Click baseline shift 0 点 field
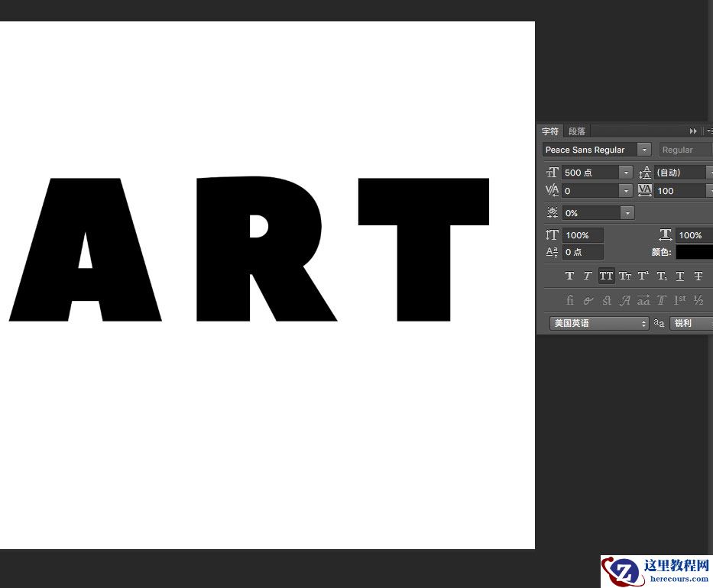Viewport: 713px width, 588px height. tap(583, 252)
